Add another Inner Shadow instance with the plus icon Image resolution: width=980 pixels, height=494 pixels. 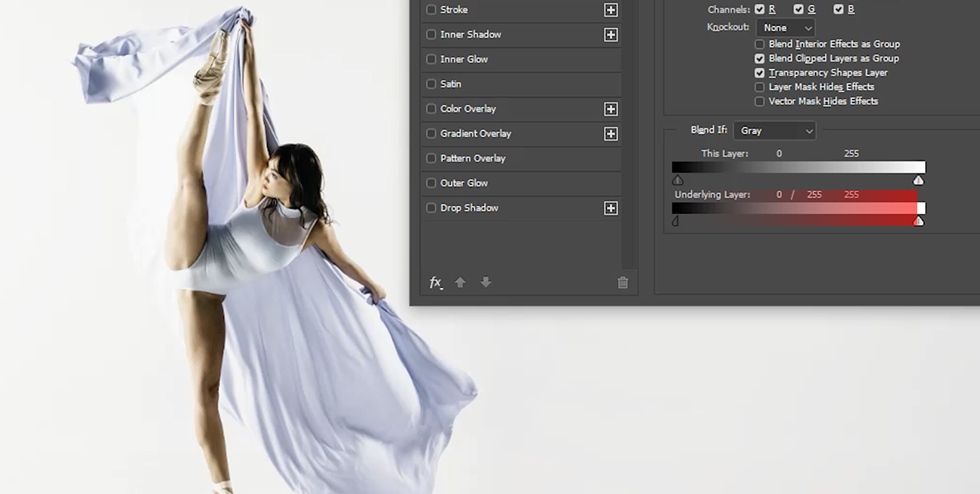coord(611,34)
